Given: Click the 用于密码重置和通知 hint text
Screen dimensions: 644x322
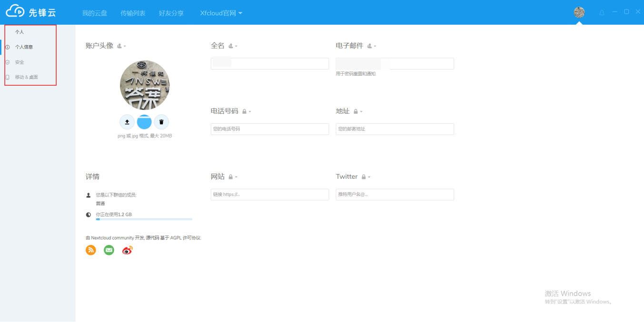Looking at the screenshot, I should 356,74.
